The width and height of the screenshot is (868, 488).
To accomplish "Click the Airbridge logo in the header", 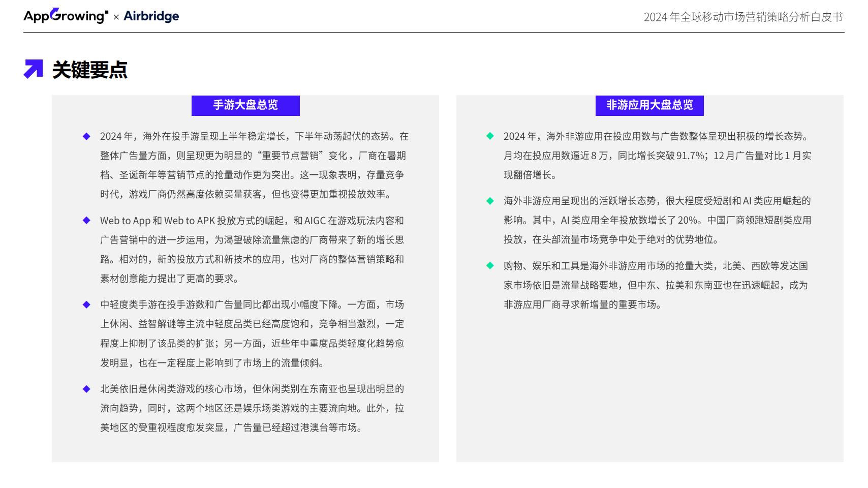I will coord(151,16).
